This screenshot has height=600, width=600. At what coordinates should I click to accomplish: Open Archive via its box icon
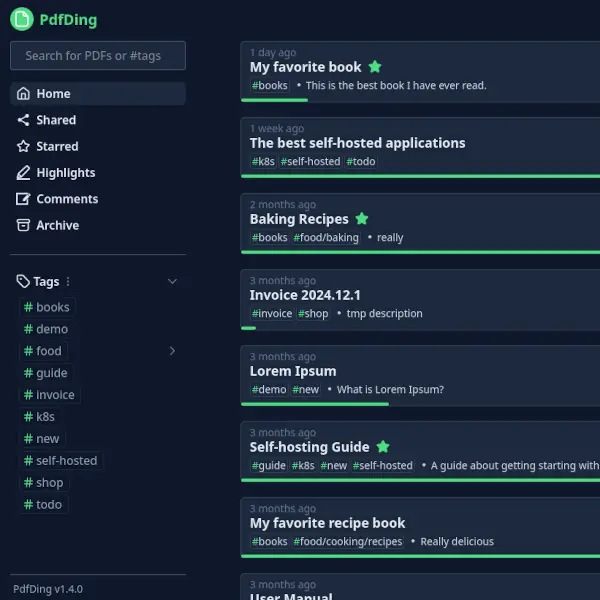(x=23, y=225)
